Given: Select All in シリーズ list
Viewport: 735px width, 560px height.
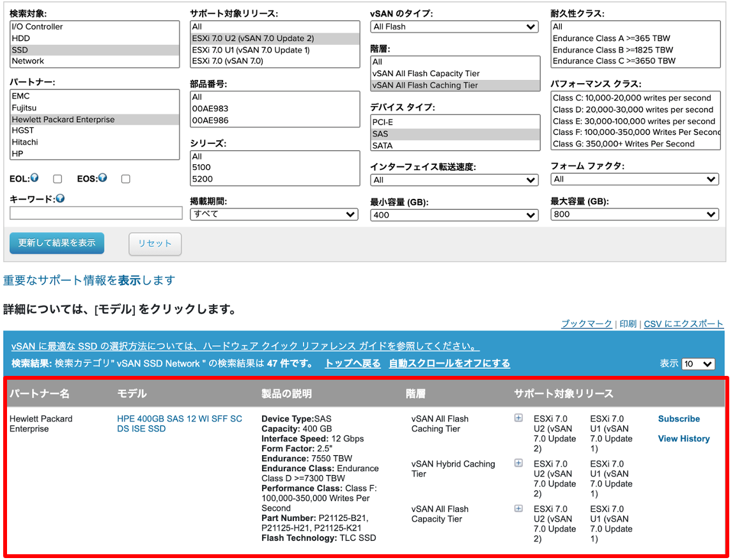Looking at the screenshot, I should click(275, 157).
